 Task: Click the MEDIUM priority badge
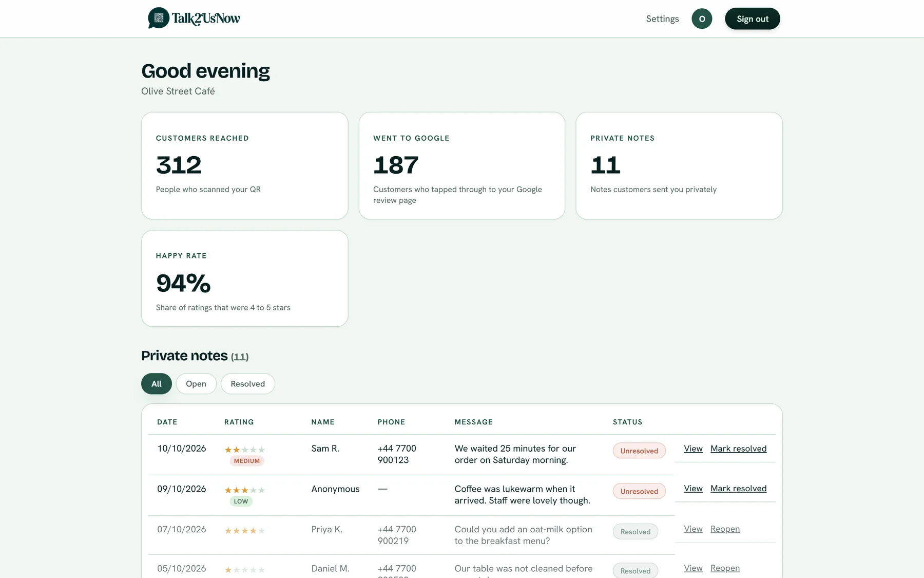[x=247, y=461]
